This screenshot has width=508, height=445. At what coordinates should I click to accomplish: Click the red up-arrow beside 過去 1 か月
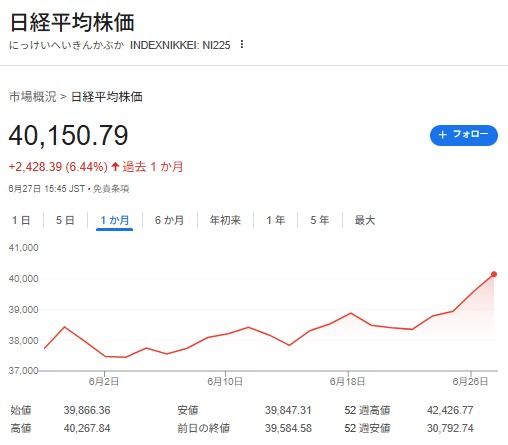[115, 166]
